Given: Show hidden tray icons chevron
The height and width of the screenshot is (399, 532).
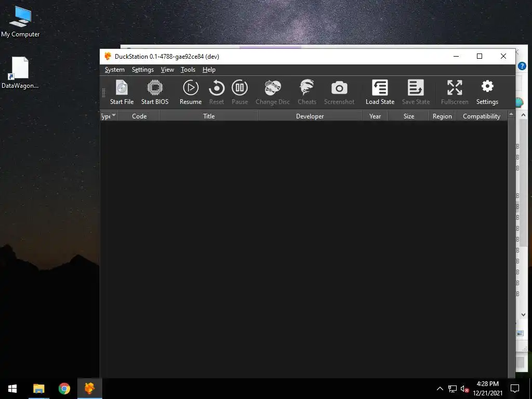Looking at the screenshot, I should 440,389.
